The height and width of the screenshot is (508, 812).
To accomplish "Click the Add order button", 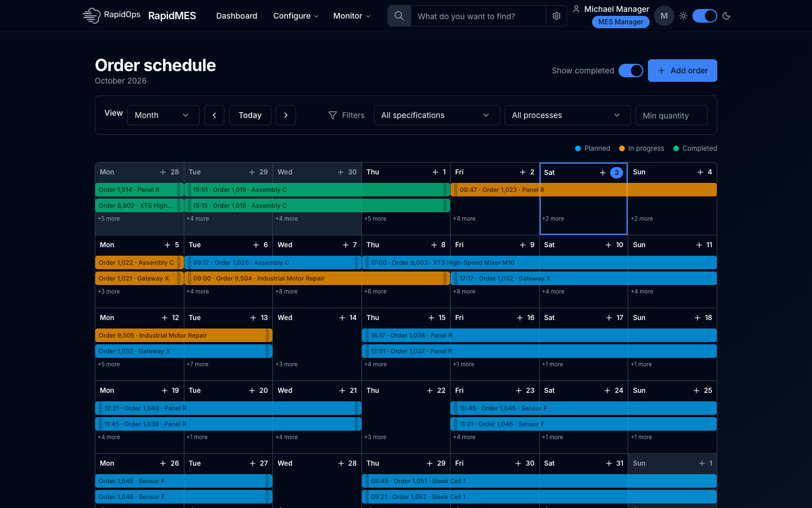I will tap(682, 71).
